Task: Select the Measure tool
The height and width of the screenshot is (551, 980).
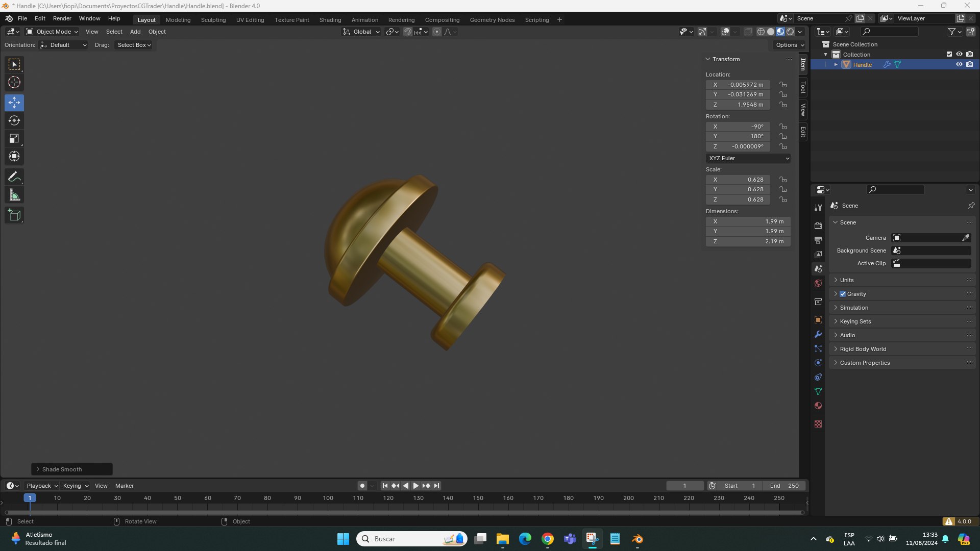Action: (14, 195)
